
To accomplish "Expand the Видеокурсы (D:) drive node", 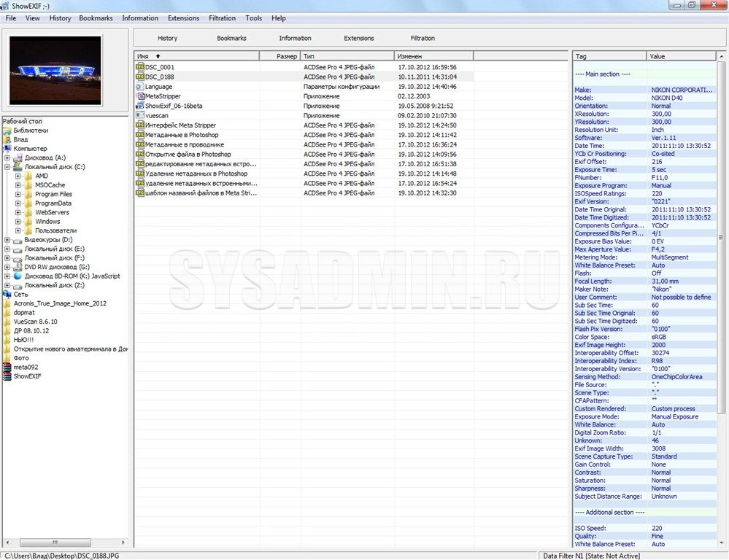I will 7,240.
